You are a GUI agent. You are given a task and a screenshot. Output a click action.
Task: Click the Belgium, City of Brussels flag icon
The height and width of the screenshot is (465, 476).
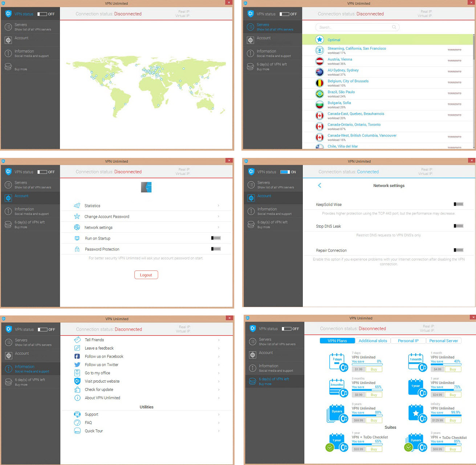pyautogui.click(x=320, y=83)
